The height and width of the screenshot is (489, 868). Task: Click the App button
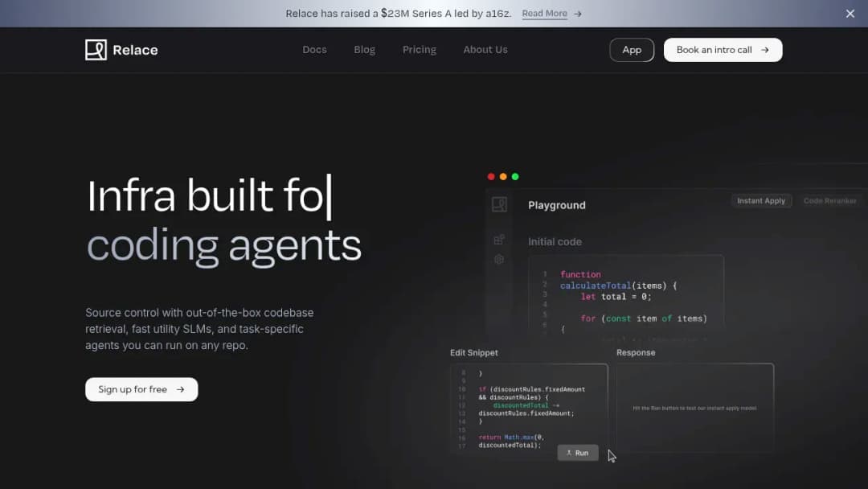click(632, 50)
